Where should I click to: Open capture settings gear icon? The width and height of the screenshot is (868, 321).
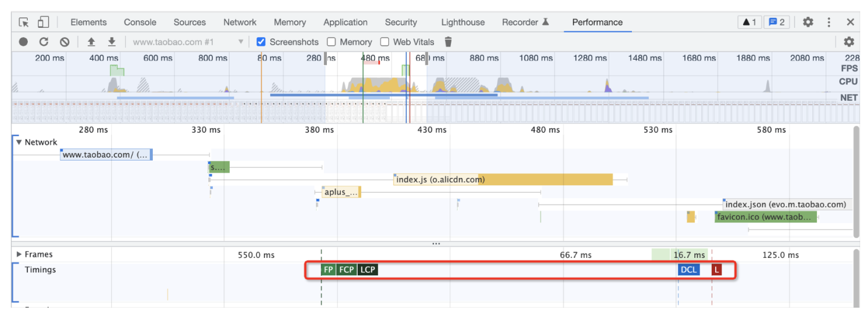849,42
